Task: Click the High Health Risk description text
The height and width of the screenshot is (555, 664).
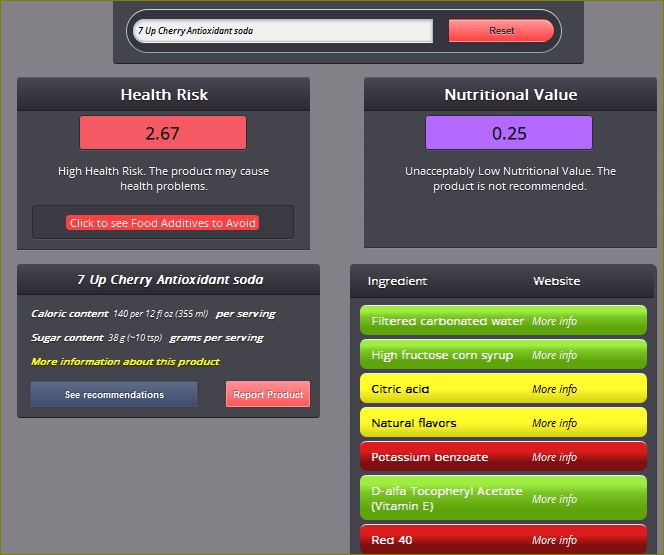Action: pos(163,179)
